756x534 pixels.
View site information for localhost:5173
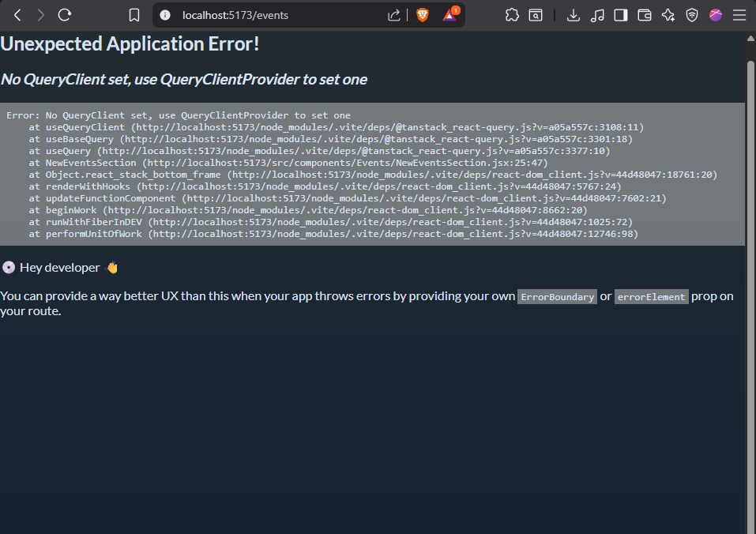pyautogui.click(x=164, y=14)
